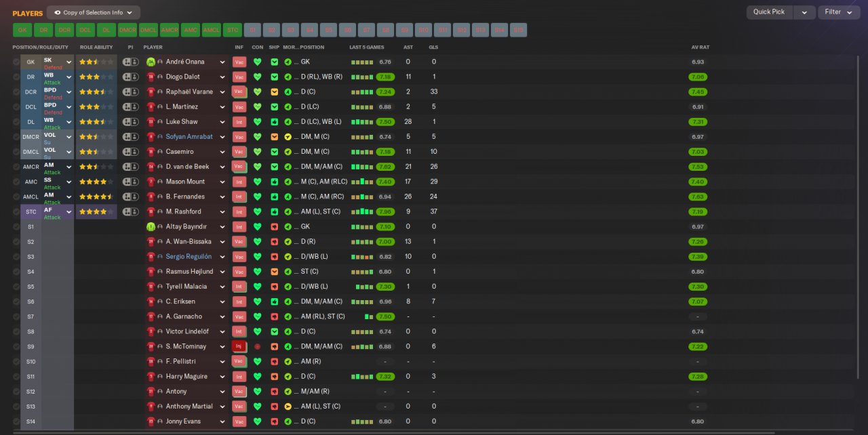
Task: Select the S10 substitute tab
Action: click(423, 30)
